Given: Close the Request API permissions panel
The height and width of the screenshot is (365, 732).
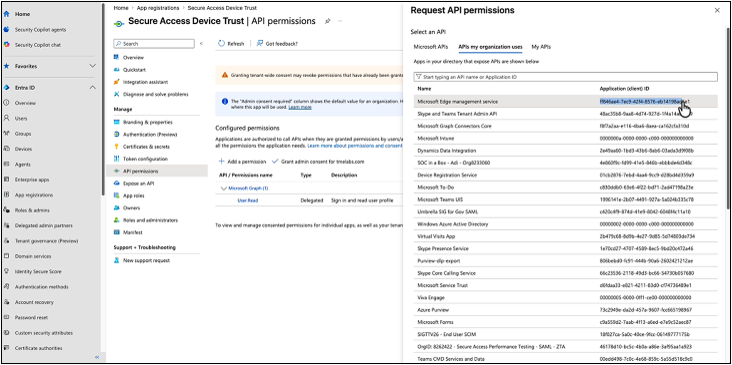Looking at the screenshot, I should click(717, 10).
